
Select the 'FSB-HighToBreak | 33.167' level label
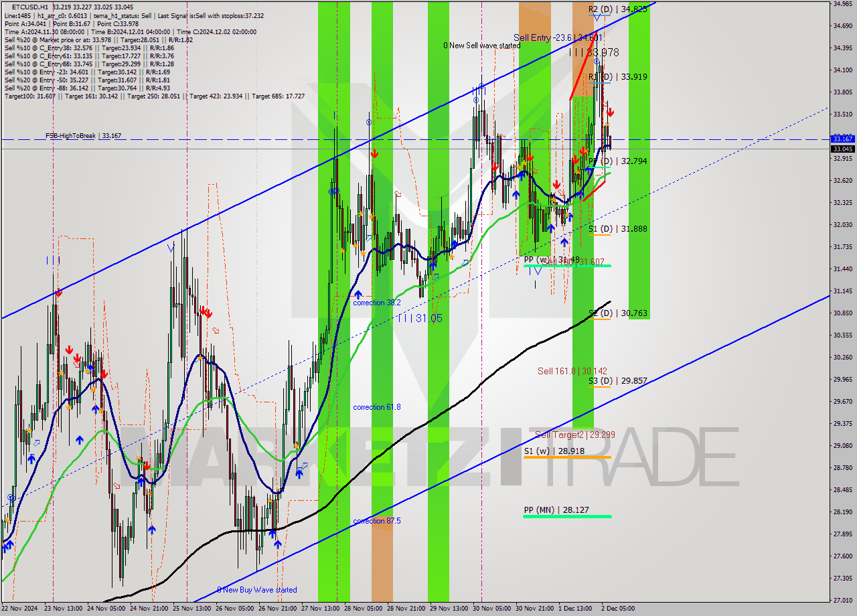click(83, 135)
